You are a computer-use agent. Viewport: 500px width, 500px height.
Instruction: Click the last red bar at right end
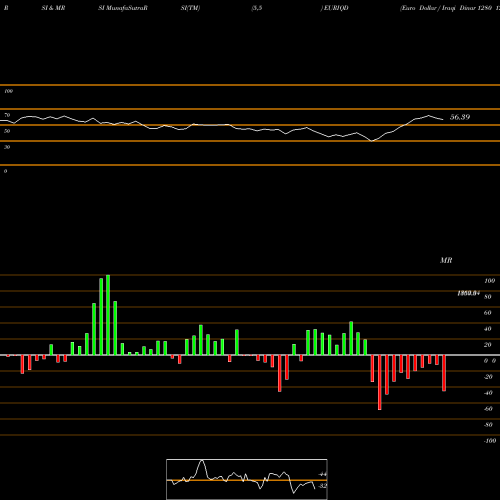click(x=444, y=373)
